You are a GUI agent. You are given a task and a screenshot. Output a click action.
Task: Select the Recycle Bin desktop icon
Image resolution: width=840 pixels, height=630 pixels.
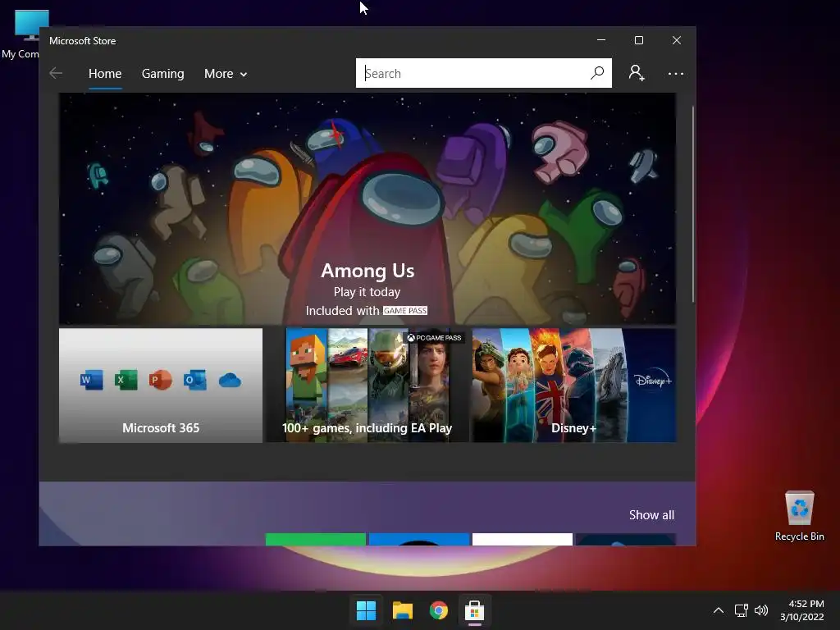[x=799, y=516]
